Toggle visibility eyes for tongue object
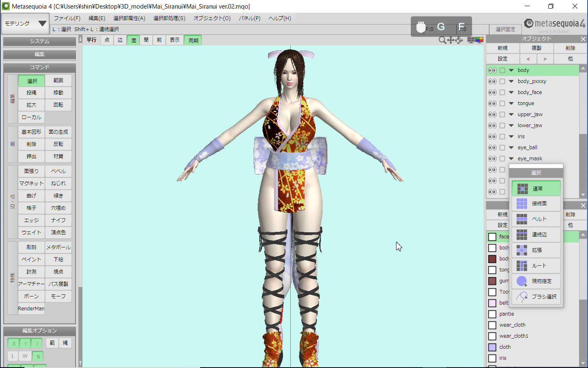 (492, 103)
